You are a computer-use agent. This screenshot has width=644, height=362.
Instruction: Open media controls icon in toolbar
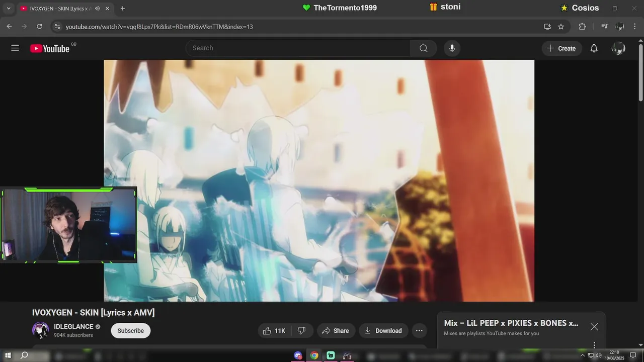[605, 27]
